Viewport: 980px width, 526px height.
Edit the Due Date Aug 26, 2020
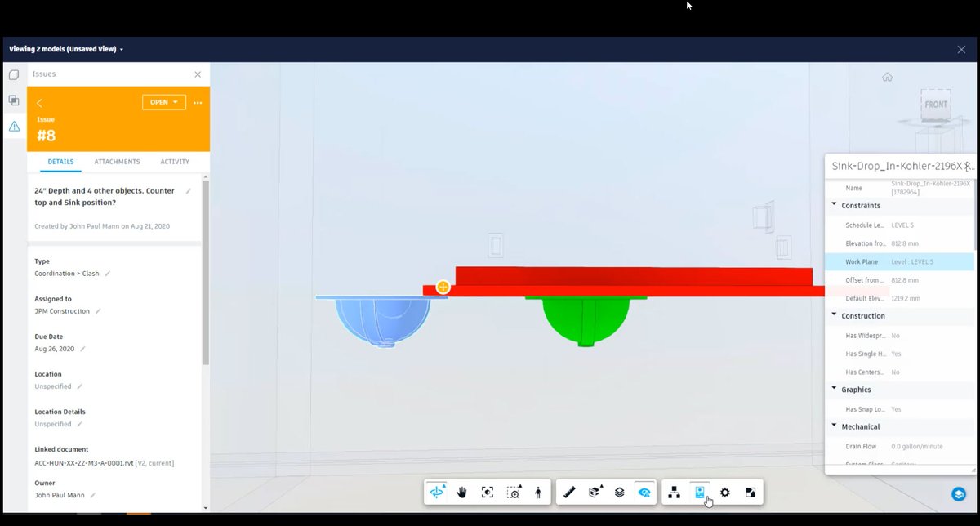[82, 349]
